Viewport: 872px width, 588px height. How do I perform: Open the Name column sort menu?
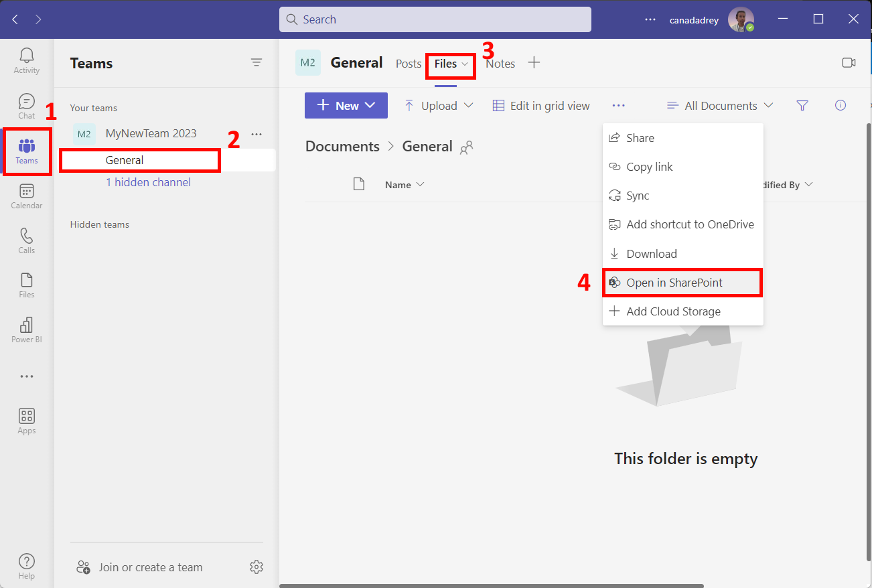pyautogui.click(x=405, y=185)
